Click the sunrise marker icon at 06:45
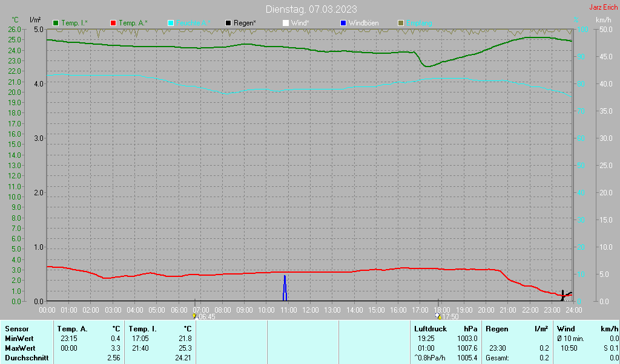Viewport: 620px width, 364px height. click(194, 316)
